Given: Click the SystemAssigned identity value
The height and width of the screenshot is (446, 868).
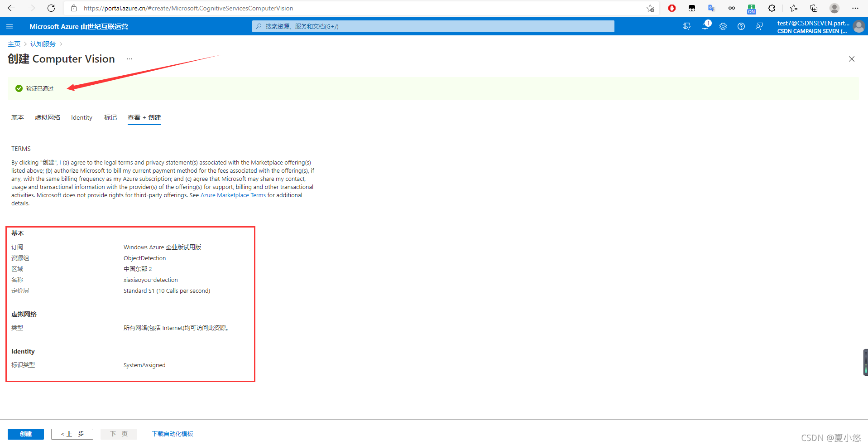Looking at the screenshot, I should point(144,365).
